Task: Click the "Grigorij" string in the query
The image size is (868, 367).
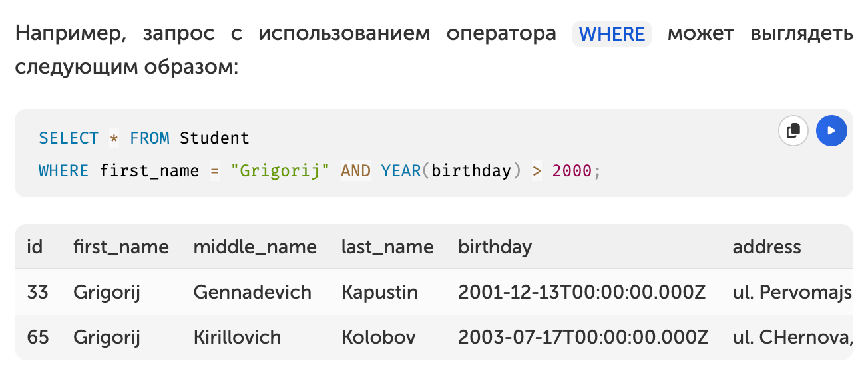Action: click(x=280, y=171)
